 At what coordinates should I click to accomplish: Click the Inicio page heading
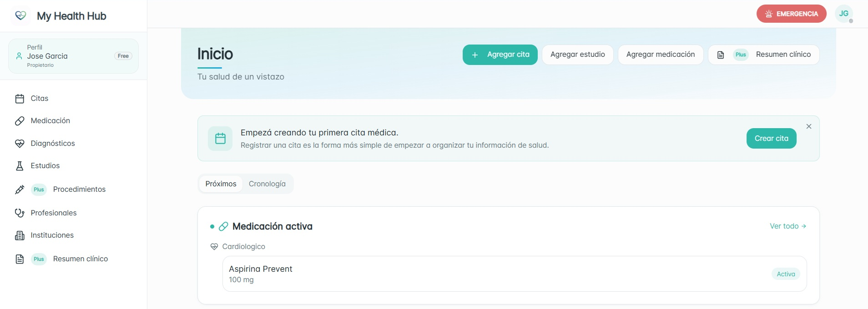tap(215, 54)
